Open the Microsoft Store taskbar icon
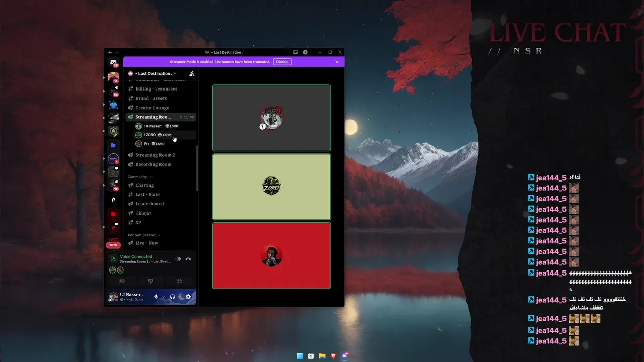Viewport: 644px width, 362px height. [x=311, y=356]
